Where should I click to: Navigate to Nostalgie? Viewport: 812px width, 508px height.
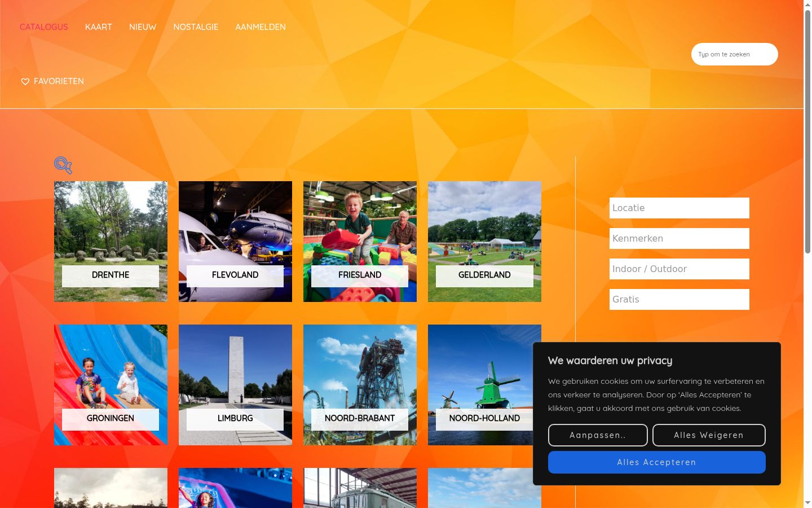click(196, 27)
